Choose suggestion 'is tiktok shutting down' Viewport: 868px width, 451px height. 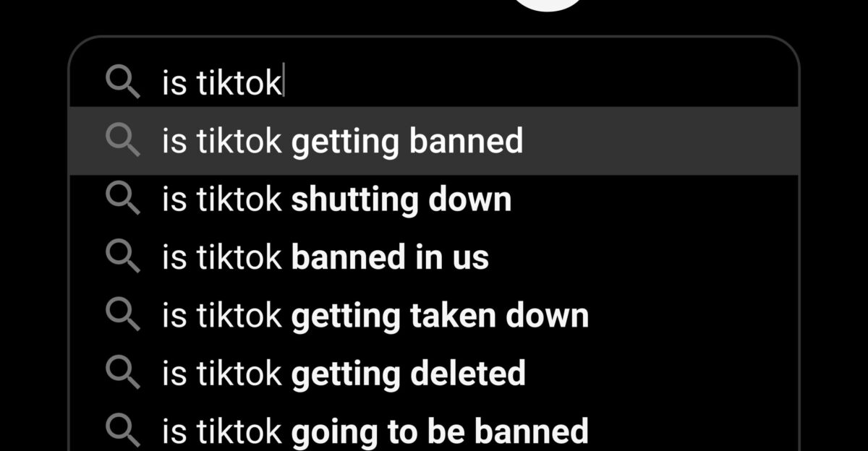pos(434,199)
